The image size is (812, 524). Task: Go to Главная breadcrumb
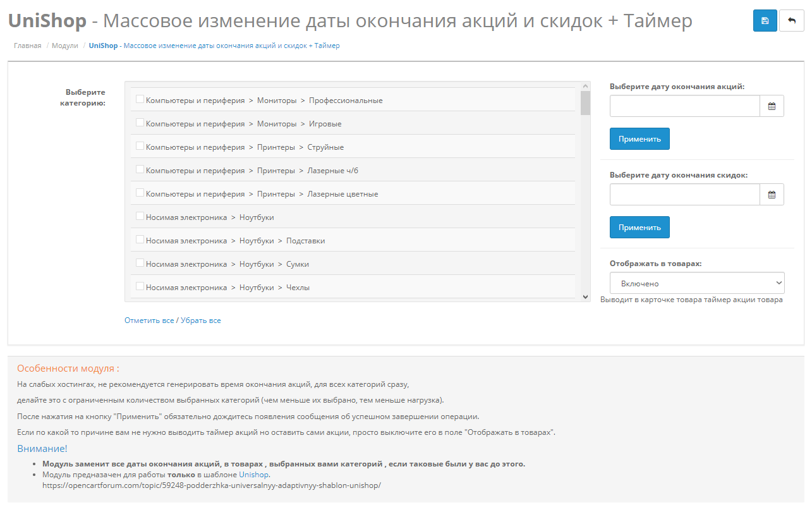click(28, 46)
